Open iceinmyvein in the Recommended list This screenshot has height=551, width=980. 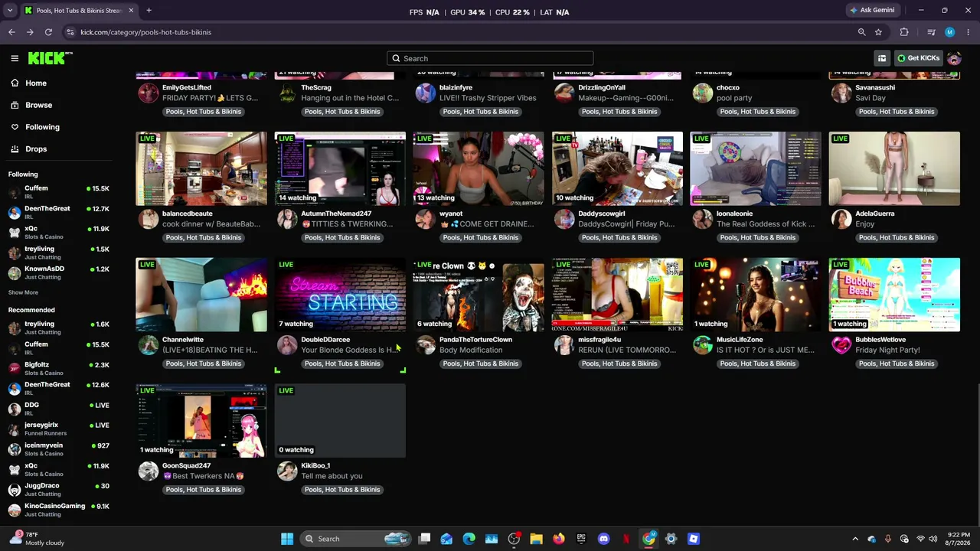click(59, 449)
